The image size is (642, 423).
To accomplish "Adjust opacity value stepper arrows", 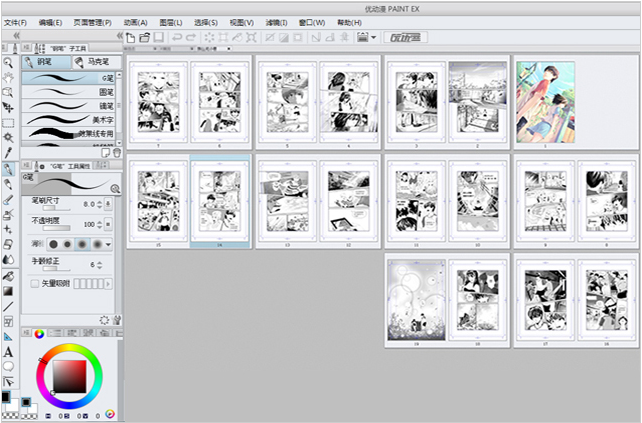I will (x=99, y=224).
